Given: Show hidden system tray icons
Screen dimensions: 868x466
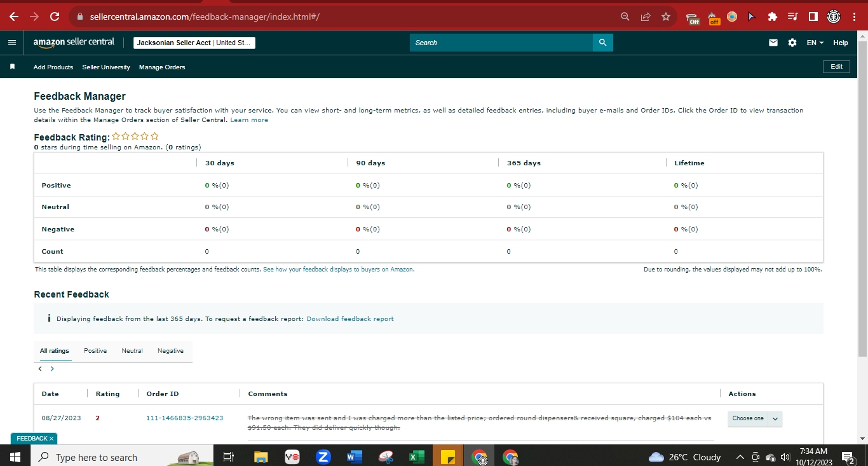Looking at the screenshot, I should [740, 457].
